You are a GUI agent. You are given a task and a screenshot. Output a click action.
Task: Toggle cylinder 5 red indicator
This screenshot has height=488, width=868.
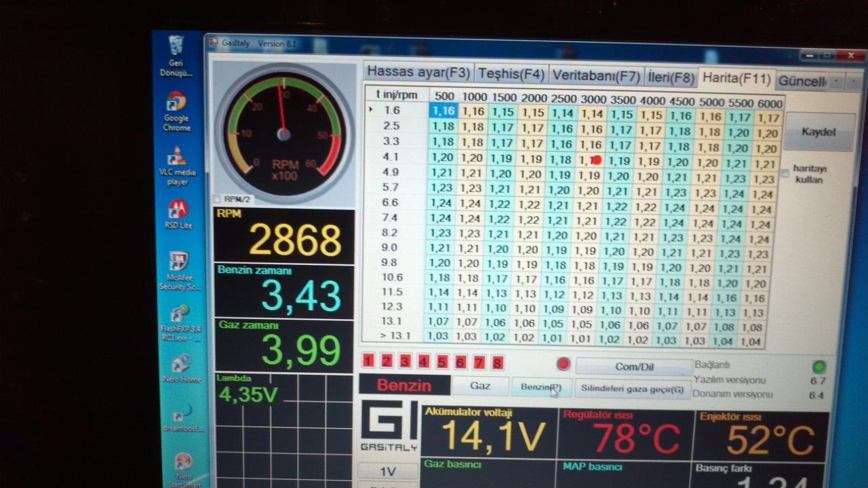[x=441, y=362]
